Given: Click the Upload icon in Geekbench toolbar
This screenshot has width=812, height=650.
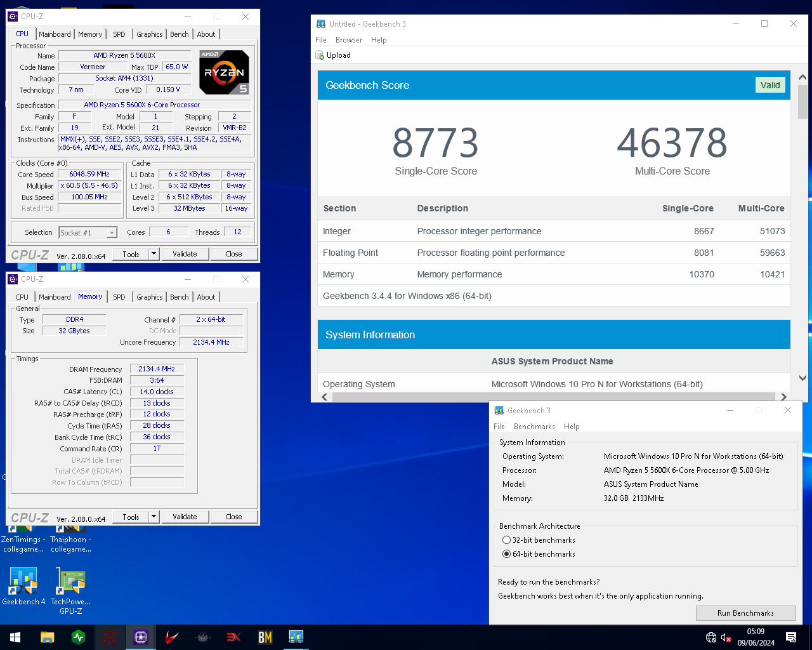Looking at the screenshot, I should (320, 55).
